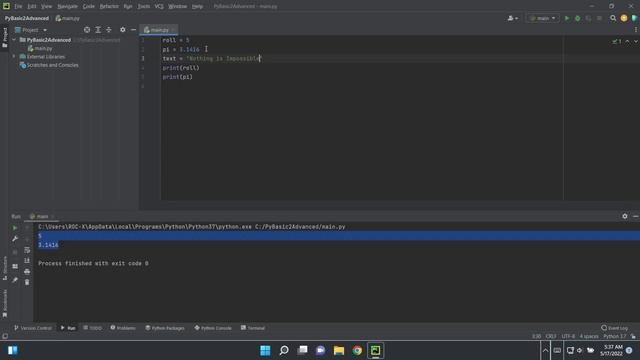Toggle the Run tool window button
This screenshot has width=640, height=360.
point(68,328)
